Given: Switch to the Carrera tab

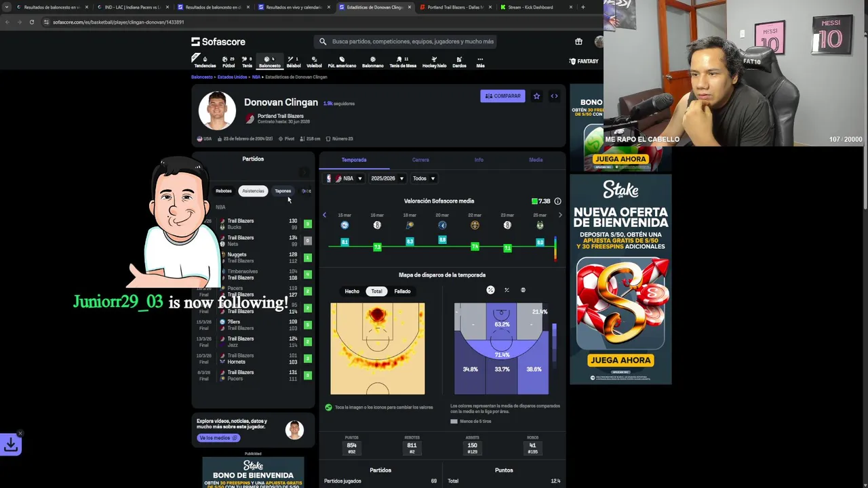Looking at the screenshot, I should (420, 160).
